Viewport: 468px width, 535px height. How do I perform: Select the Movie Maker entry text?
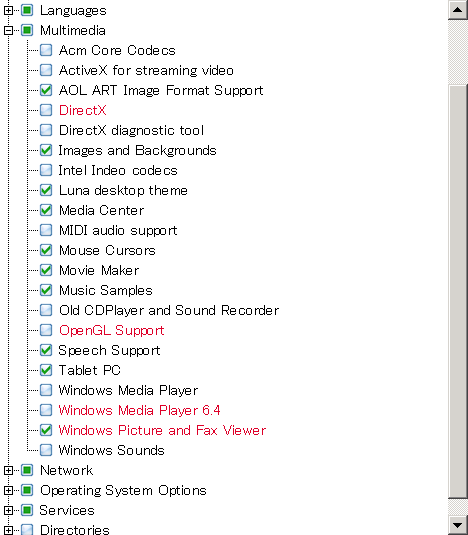pos(99,270)
